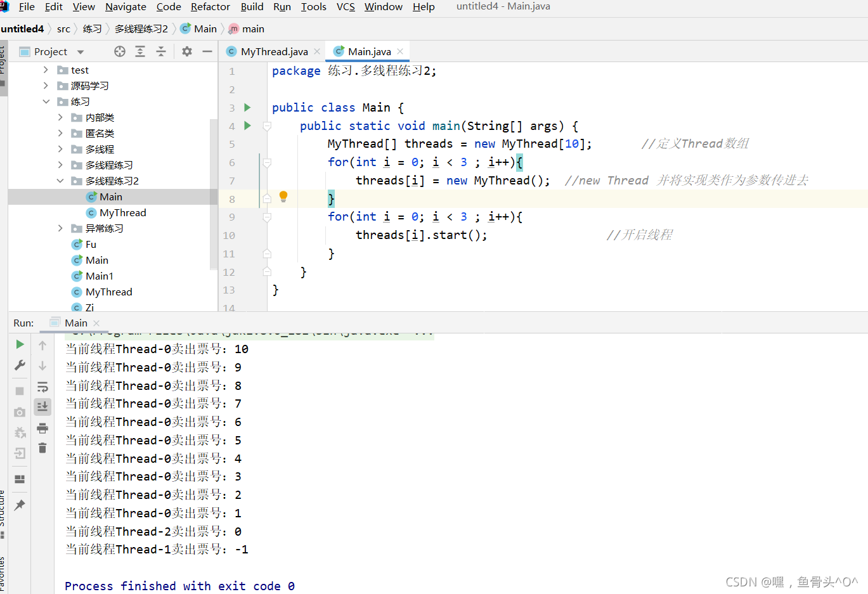This screenshot has height=594, width=868.
Task: Pin the Run tab with pin icon
Action: coord(20,505)
